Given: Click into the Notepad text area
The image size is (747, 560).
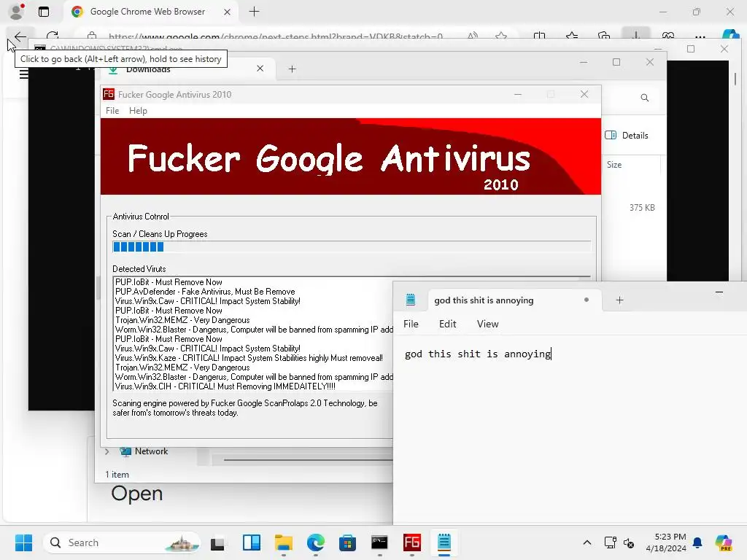Looking at the screenshot, I should pyautogui.click(x=570, y=429).
